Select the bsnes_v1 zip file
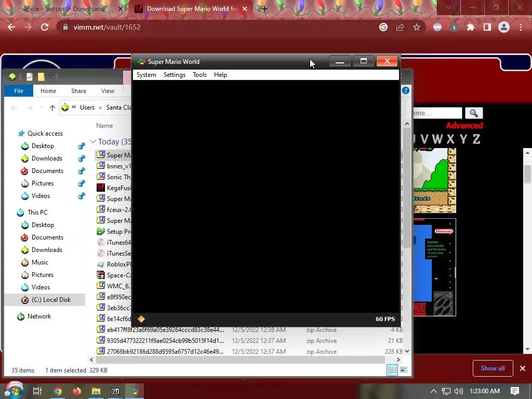The height and width of the screenshot is (399, 532). click(x=114, y=166)
